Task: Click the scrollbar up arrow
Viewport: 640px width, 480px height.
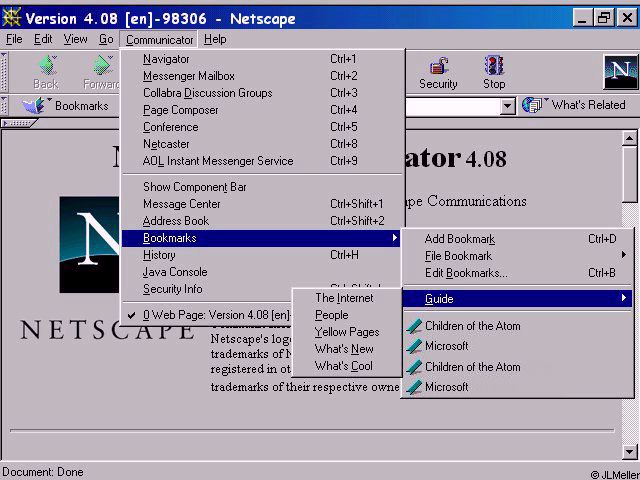Action: pos(629,139)
